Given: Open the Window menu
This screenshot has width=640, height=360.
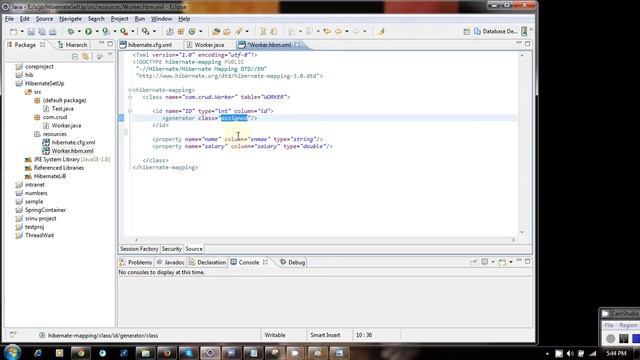Looking at the screenshot, I should click(x=161, y=19).
